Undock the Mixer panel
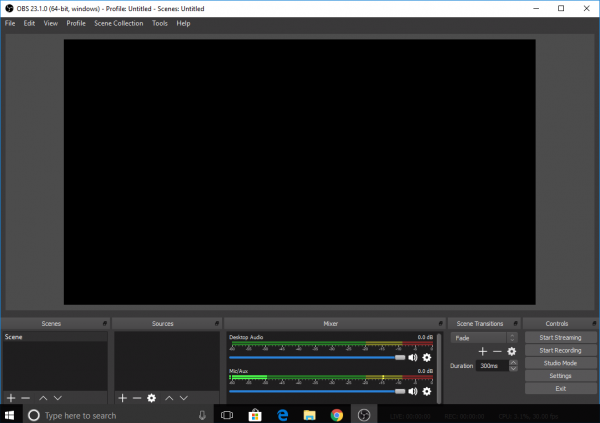 [x=439, y=324]
